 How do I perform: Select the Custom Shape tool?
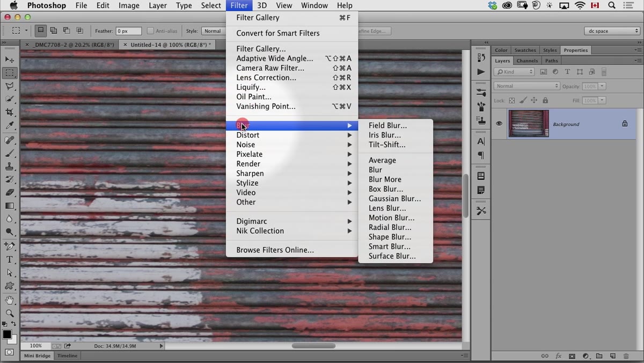(10, 286)
